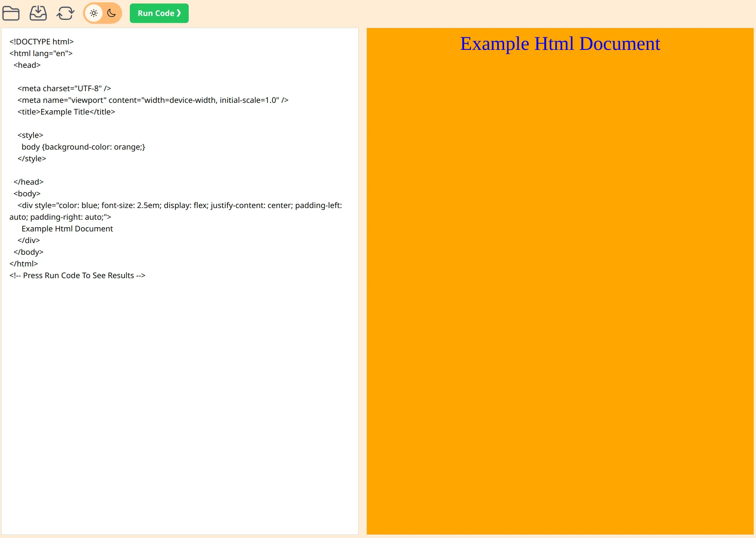This screenshot has height=538, width=756.
Task: Reset editor with the refresh arrows icon
Action: tap(66, 13)
